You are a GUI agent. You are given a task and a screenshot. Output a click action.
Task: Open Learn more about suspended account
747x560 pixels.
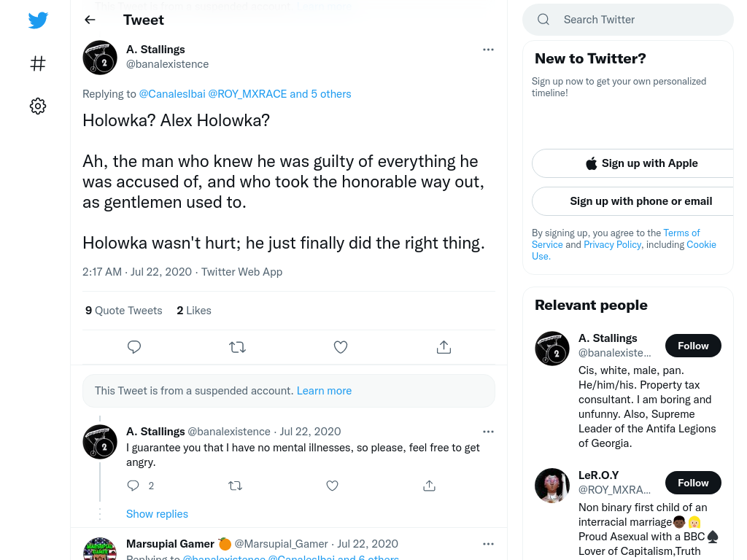click(x=324, y=391)
